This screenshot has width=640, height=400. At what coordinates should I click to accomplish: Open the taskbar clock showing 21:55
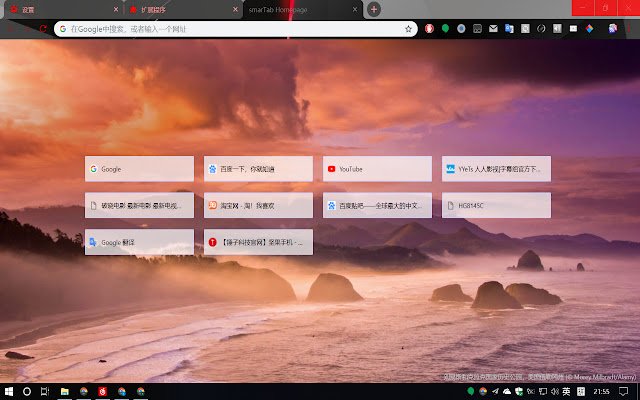pyautogui.click(x=601, y=391)
